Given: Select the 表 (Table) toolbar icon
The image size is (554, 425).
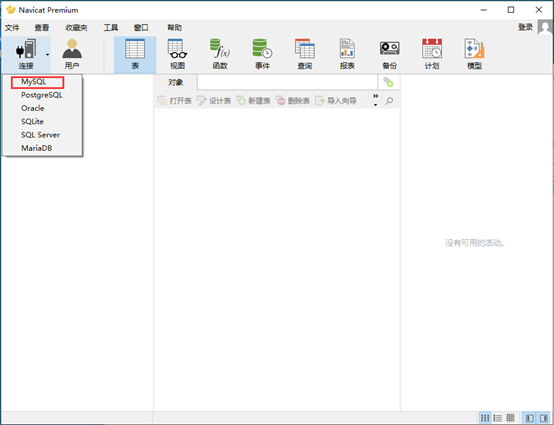Looking at the screenshot, I should [135, 54].
